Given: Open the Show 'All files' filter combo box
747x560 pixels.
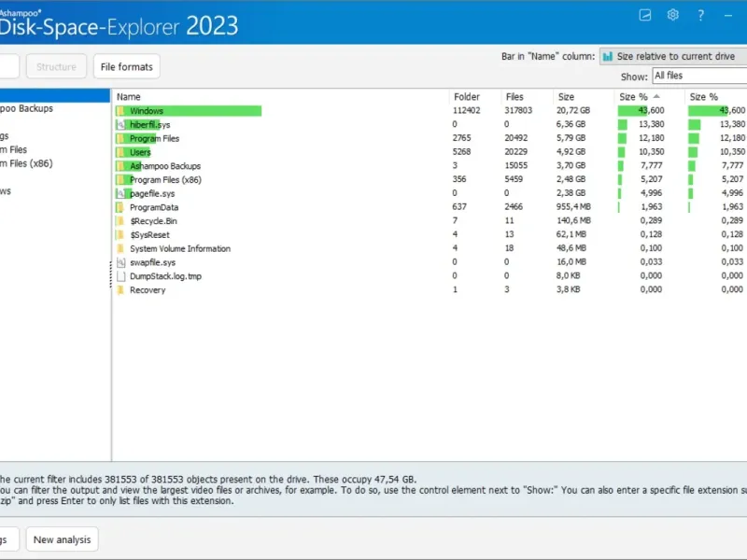Looking at the screenshot, I should [x=699, y=76].
